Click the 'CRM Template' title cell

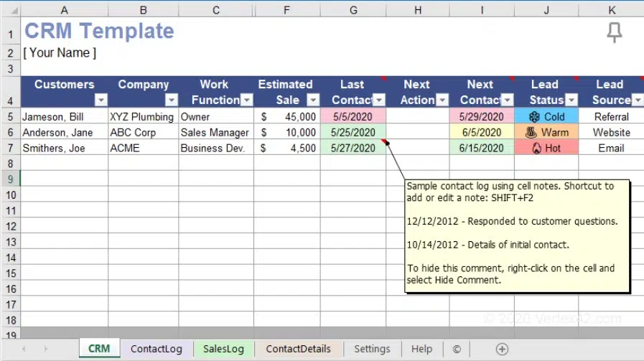point(99,31)
